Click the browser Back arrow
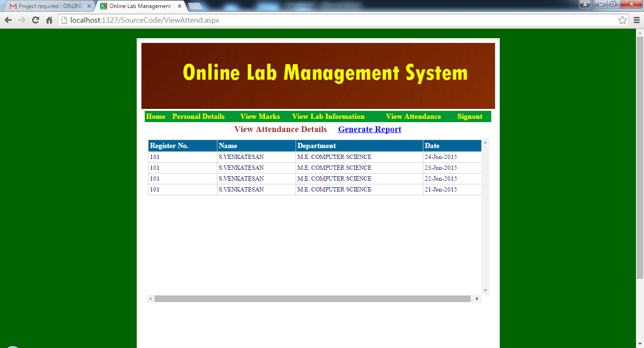This screenshot has width=644, height=348. pyautogui.click(x=8, y=20)
